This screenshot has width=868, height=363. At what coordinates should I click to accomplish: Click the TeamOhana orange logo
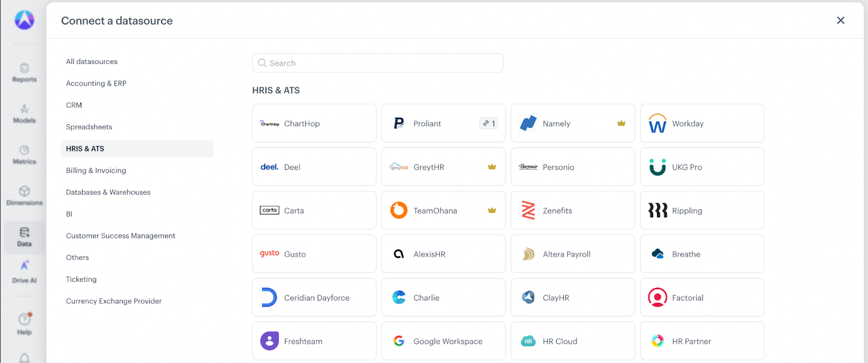click(x=399, y=210)
